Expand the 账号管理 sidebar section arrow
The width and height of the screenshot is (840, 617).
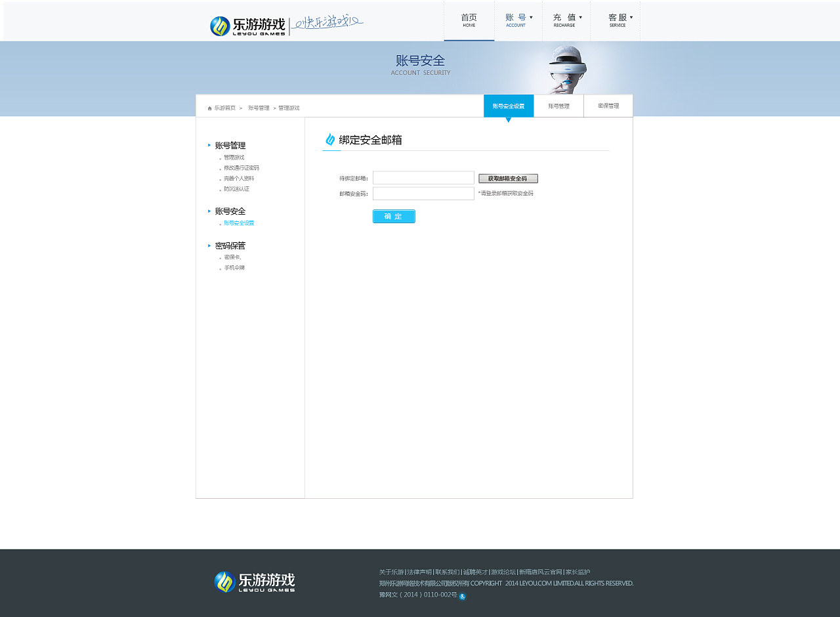point(209,145)
